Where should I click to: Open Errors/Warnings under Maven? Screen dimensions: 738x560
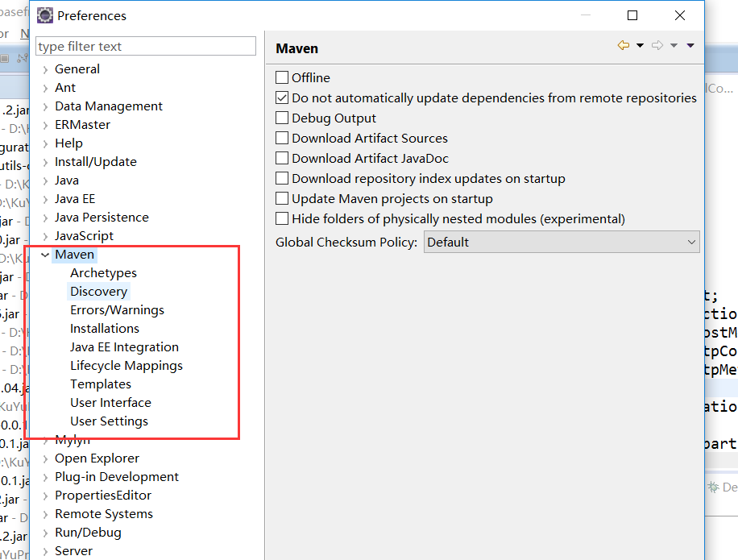click(117, 310)
